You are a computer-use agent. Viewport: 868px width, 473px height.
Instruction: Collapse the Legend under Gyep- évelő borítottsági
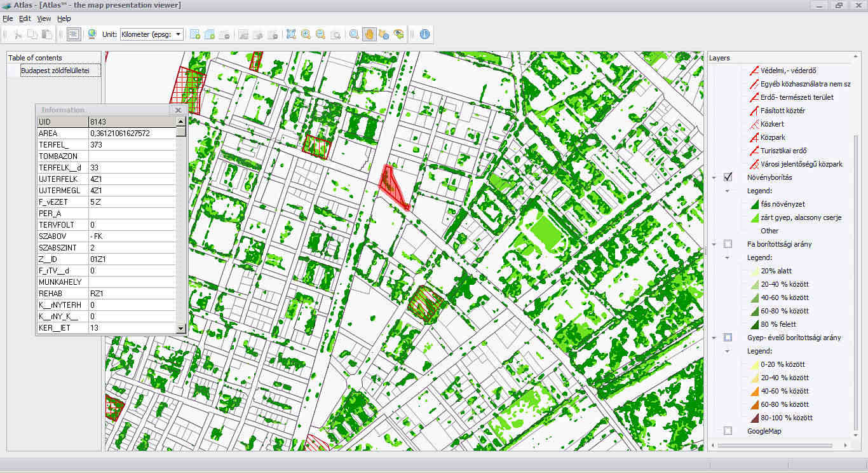tap(728, 352)
